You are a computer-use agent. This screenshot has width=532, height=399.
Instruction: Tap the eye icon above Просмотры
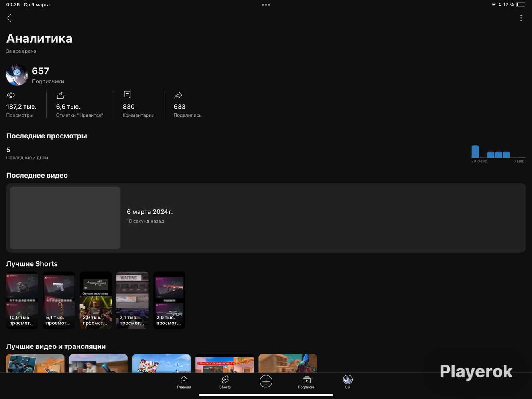[x=11, y=95]
